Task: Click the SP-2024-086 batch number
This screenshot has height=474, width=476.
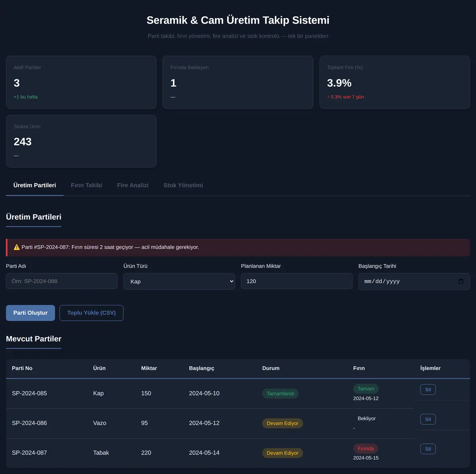Action: [29, 423]
